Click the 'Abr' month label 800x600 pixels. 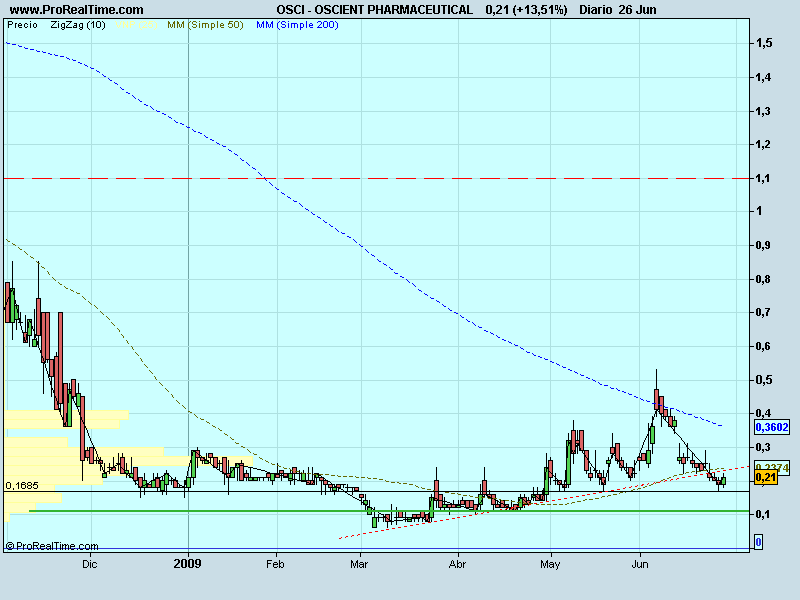(457, 564)
